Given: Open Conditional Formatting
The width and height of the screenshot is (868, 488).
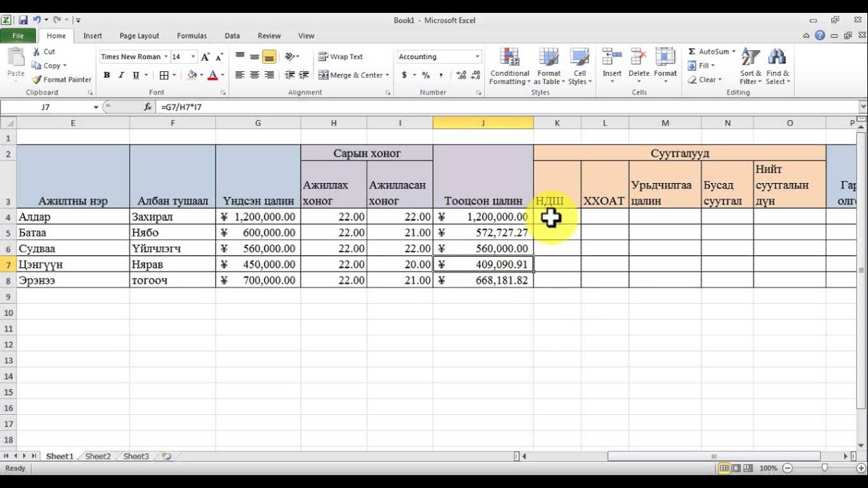Looking at the screenshot, I should point(510,66).
